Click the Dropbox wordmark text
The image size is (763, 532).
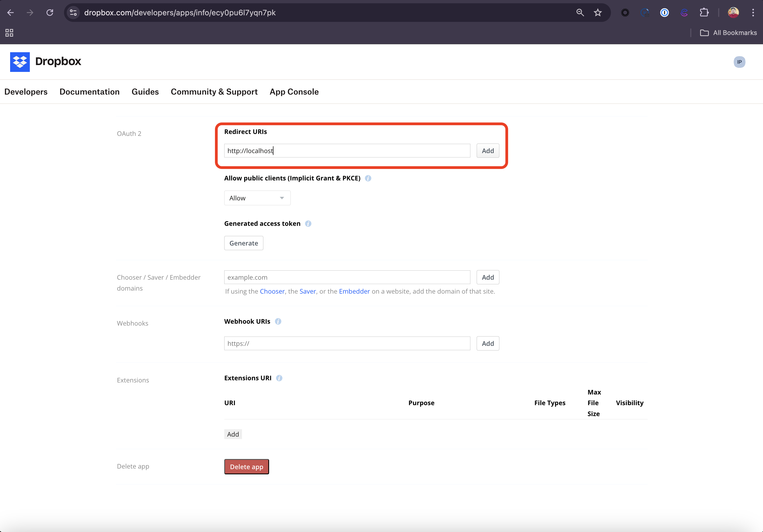(58, 62)
